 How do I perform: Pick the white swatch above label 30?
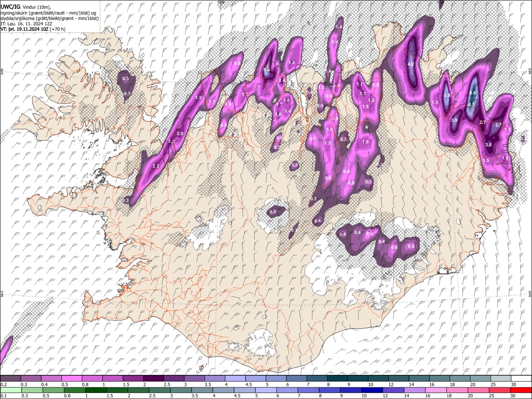(x=520, y=379)
